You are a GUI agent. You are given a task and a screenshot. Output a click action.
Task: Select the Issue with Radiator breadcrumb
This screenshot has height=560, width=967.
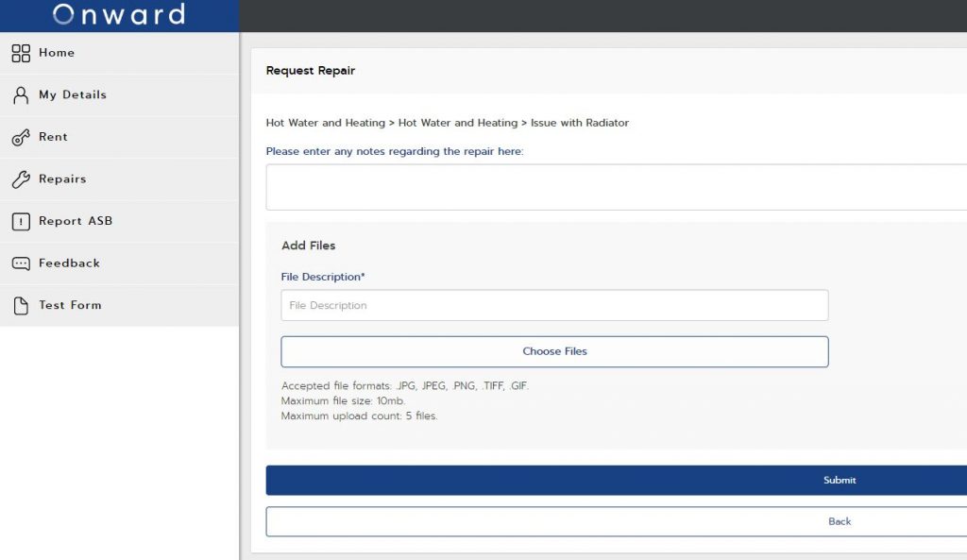point(581,123)
